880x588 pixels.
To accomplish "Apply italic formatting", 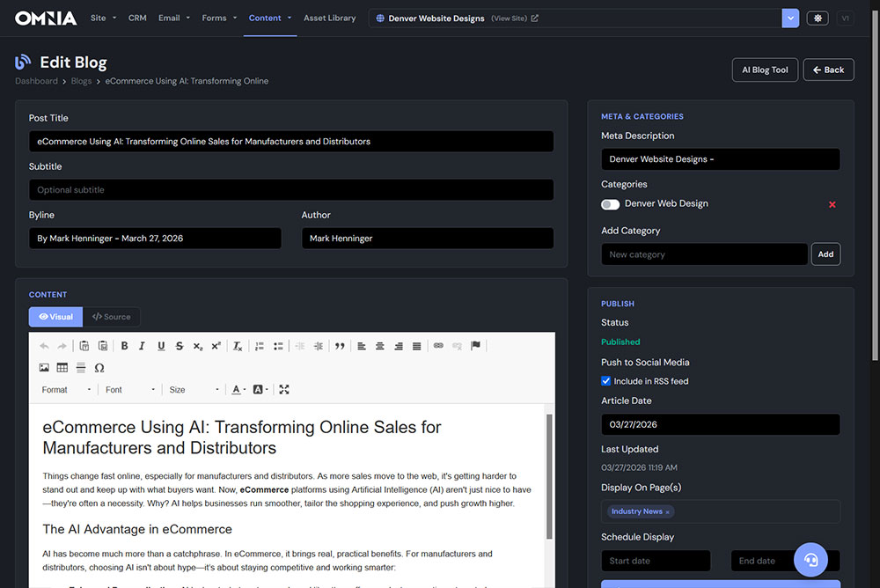I will [x=142, y=345].
